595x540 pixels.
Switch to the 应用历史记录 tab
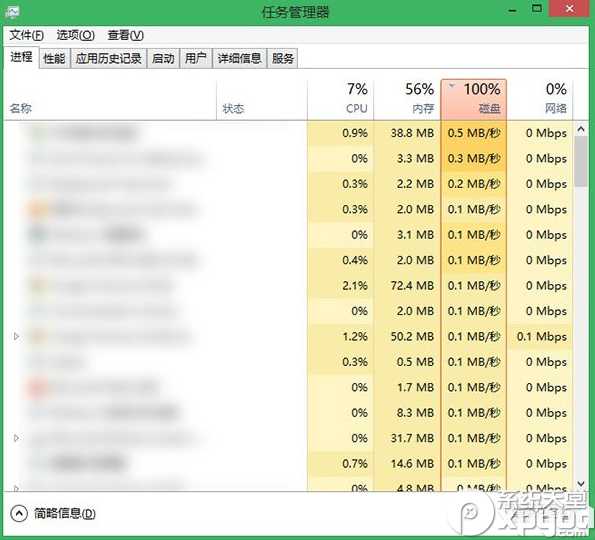[x=109, y=58]
